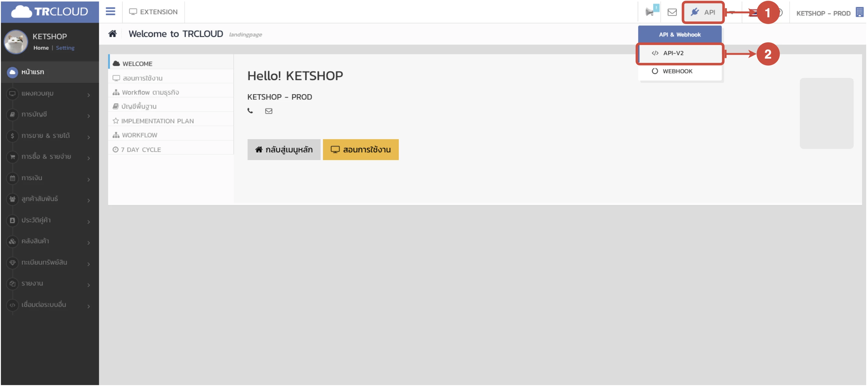The width and height of the screenshot is (868, 386).
Task: Click the email icon under KETSHOP - PROD
Action: [269, 111]
